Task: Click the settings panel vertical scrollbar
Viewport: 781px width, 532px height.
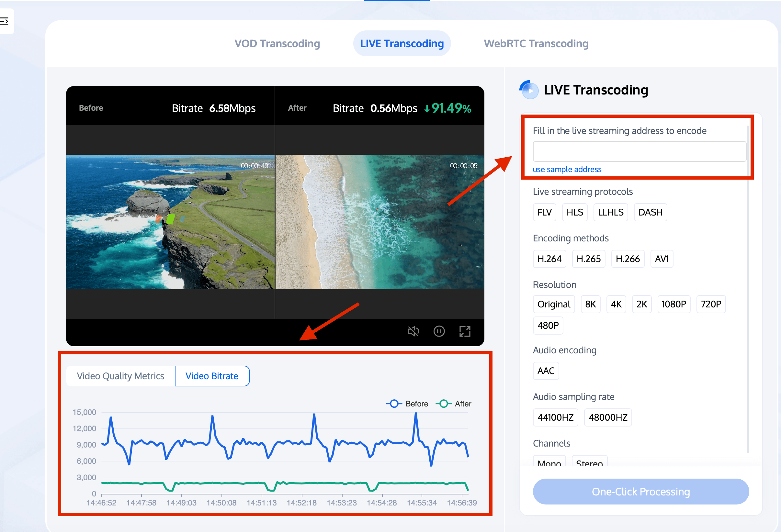Action: click(748, 289)
